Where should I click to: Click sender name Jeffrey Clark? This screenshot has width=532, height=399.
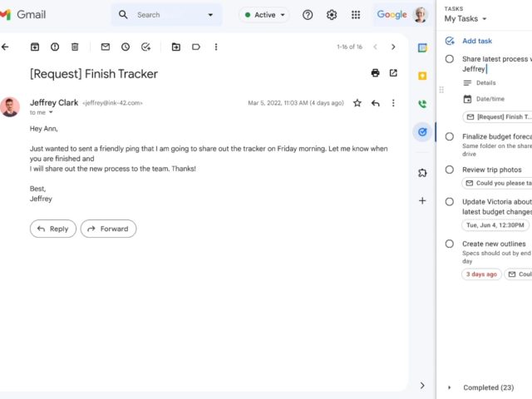54,102
